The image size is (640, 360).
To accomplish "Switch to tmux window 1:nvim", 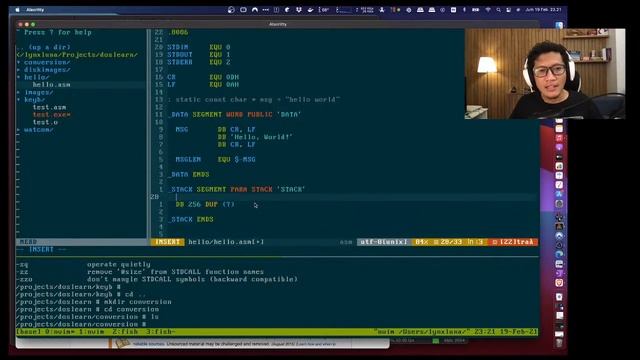I will click(91, 332).
